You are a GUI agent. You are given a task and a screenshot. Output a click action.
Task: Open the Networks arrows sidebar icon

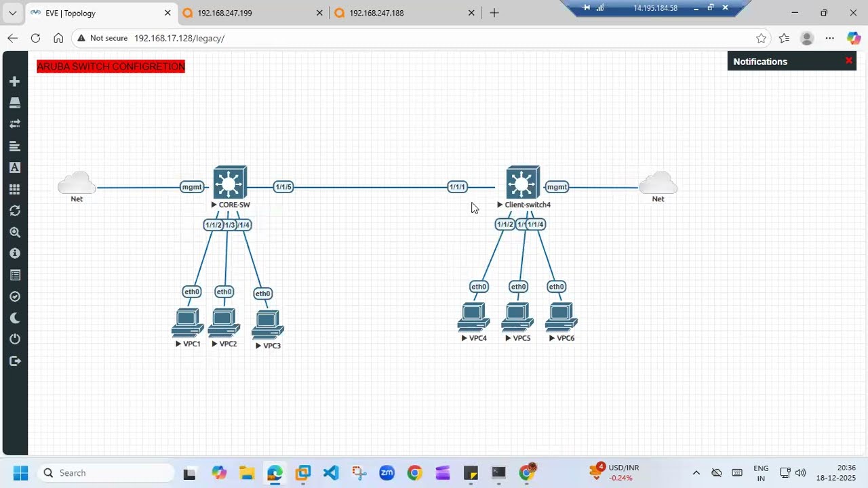14,124
